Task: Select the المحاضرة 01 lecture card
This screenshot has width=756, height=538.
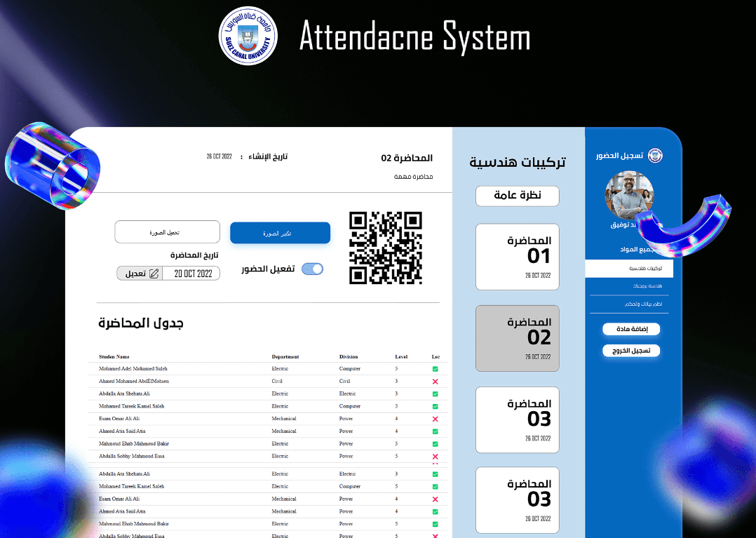Action: click(x=518, y=257)
